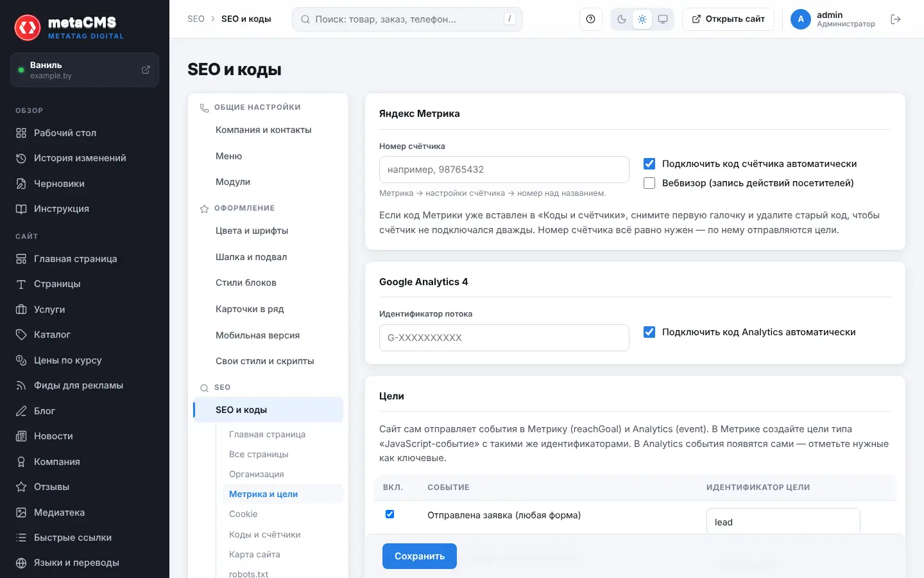Click Открыть сайт button
Screen dimensions: 924x578
[728, 19]
